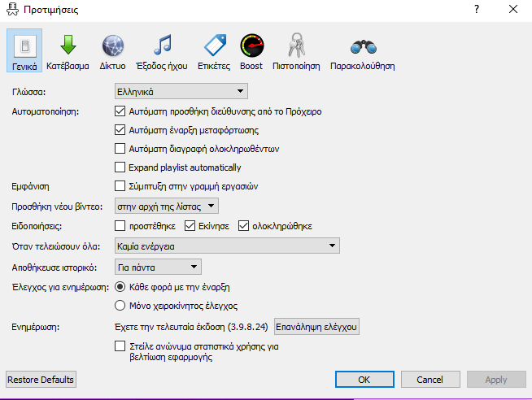Open Πιστοποίηση authentication keys settings

coord(296,50)
